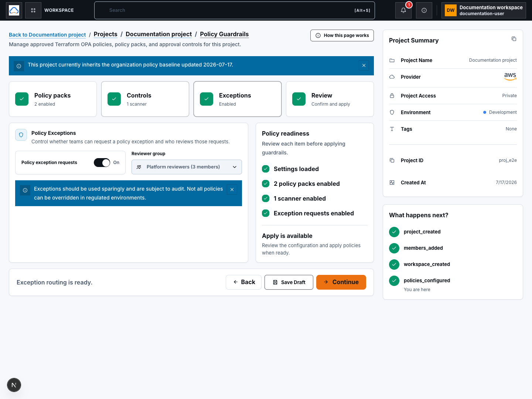Click the project_created check icon
The image size is (532, 399).
tap(394, 232)
